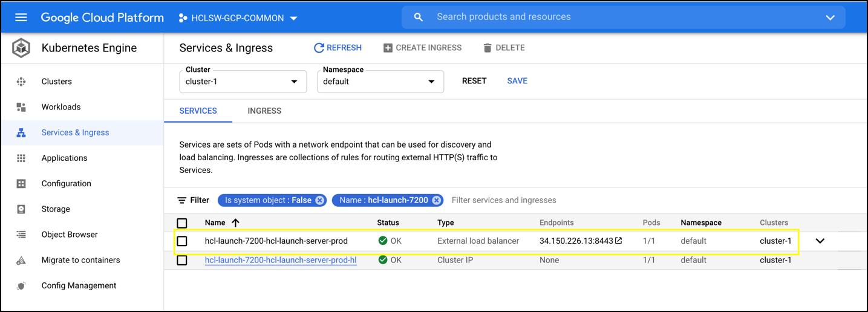Remove the 'Name : hcl-launch-7200' filter chip
The image size is (868, 312).
437,200
